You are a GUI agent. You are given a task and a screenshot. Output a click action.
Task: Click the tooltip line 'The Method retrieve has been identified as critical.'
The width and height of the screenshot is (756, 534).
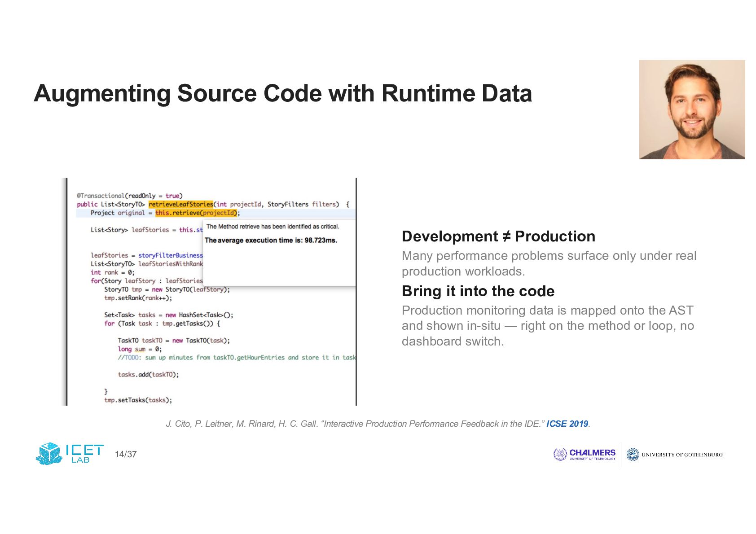(273, 227)
